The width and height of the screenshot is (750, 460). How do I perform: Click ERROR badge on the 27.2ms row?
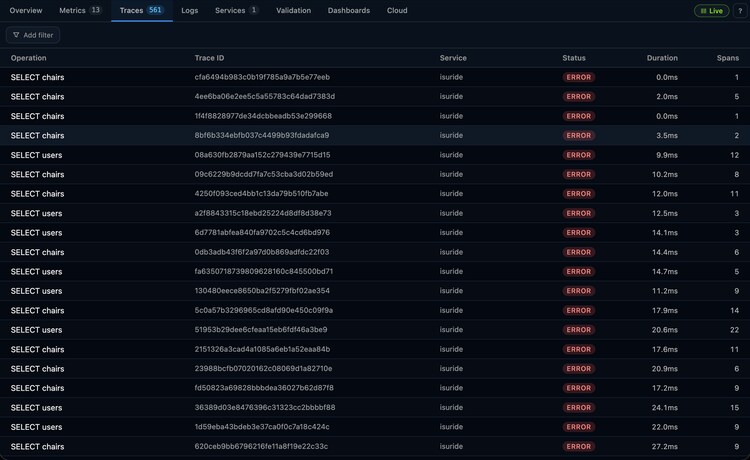click(x=578, y=446)
